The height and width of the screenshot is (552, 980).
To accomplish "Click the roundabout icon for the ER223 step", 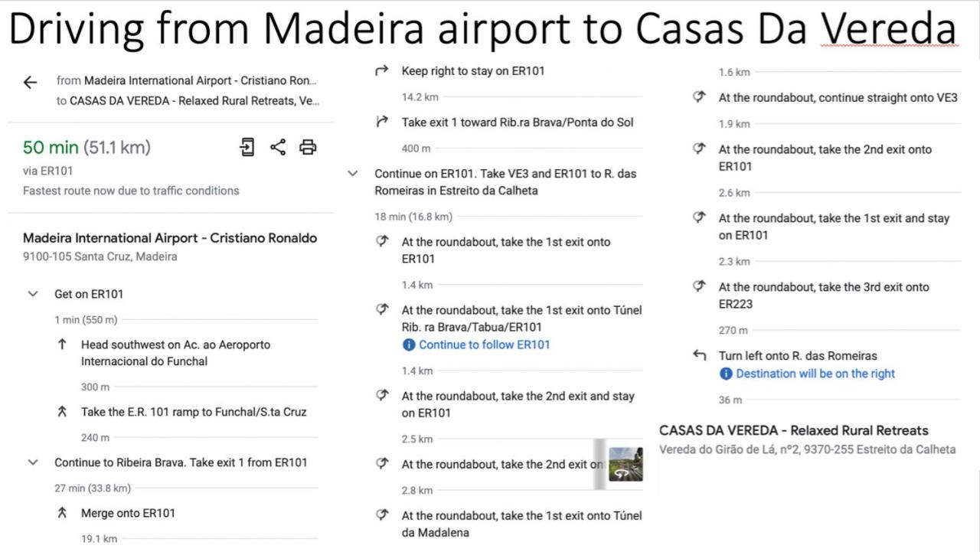I will pyautogui.click(x=699, y=287).
